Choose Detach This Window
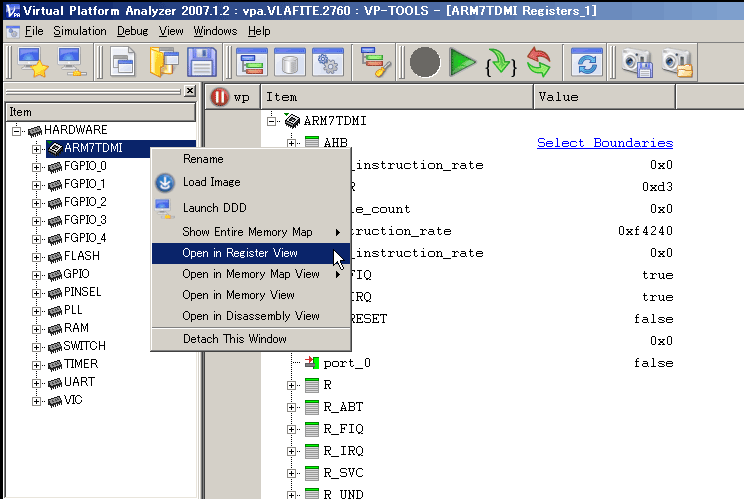Image resolution: width=744 pixels, height=499 pixels. tap(251, 339)
